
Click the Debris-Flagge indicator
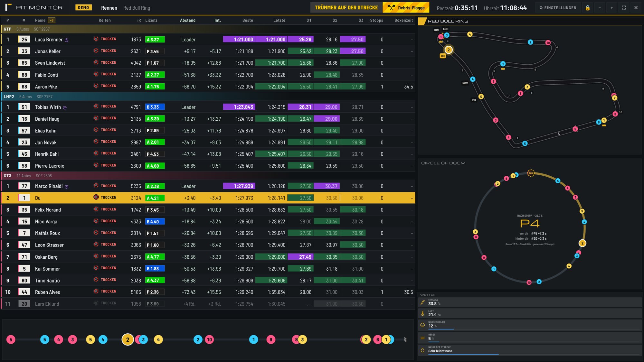coord(406,8)
